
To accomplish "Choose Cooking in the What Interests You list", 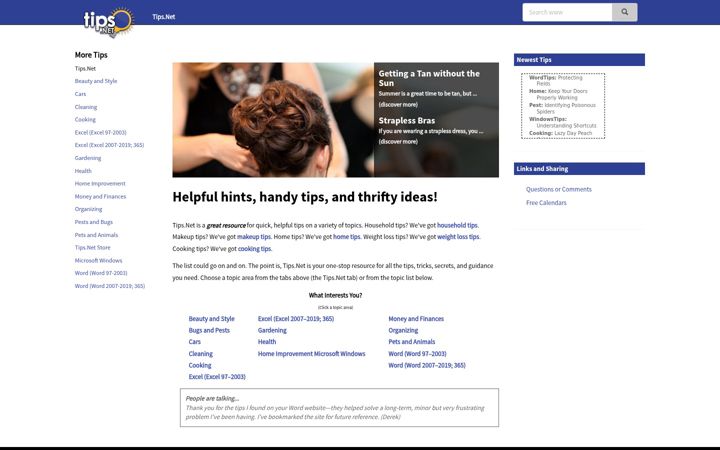I will click(200, 366).
